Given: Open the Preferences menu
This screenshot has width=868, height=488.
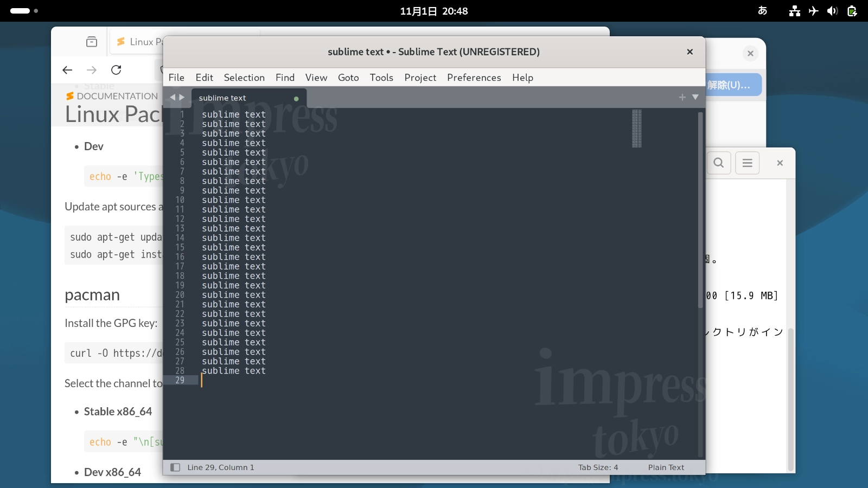Looking at the screenshot, I should click(x=474, y=78).
